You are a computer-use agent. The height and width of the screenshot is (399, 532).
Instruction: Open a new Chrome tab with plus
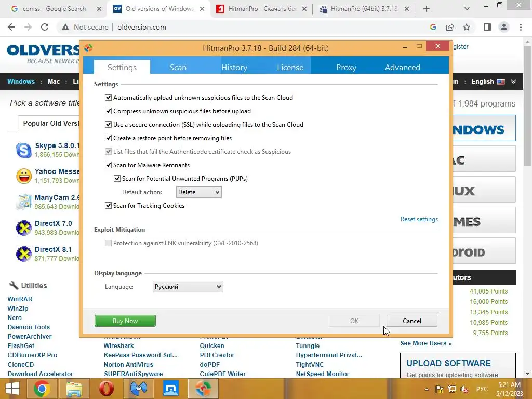point(427,9)
